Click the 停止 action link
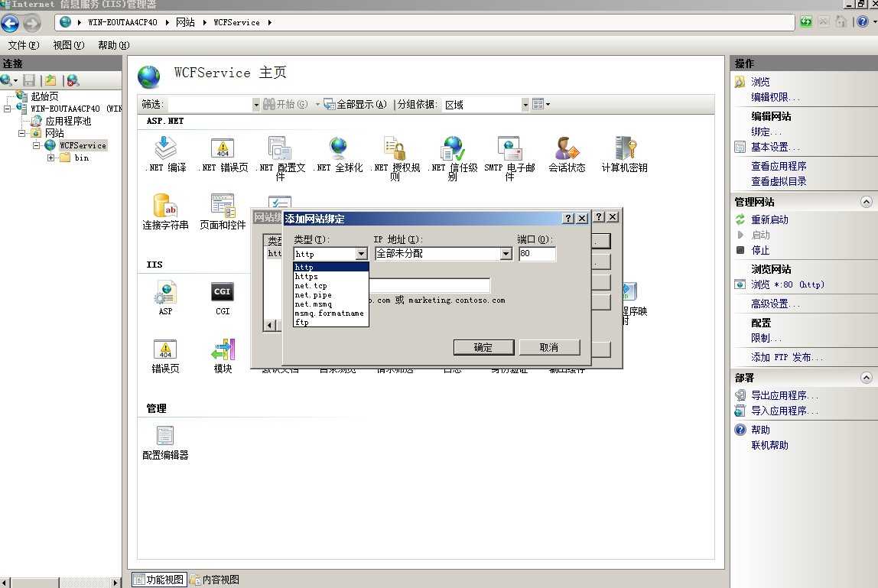Screen dimensions: 878x588 [x=760, y=250]
